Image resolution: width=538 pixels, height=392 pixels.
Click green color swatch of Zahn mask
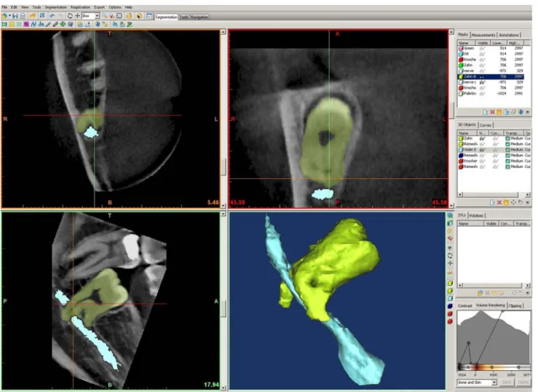[x=461, y=65]
